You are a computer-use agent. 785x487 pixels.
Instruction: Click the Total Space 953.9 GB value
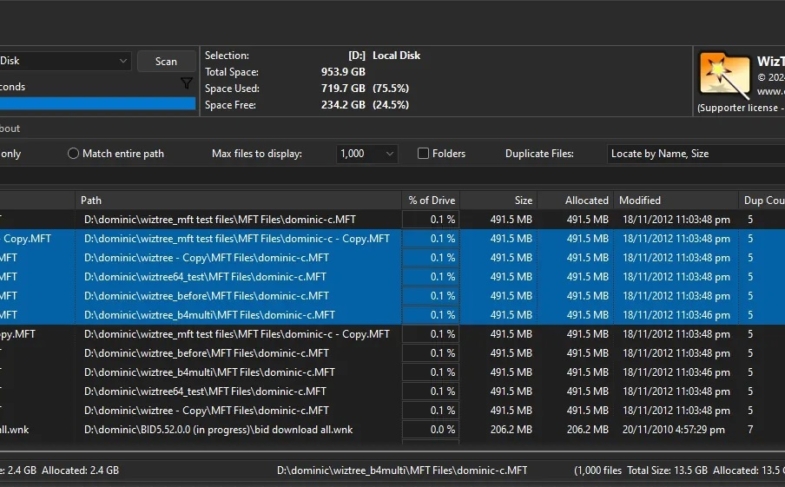[343, 72]
